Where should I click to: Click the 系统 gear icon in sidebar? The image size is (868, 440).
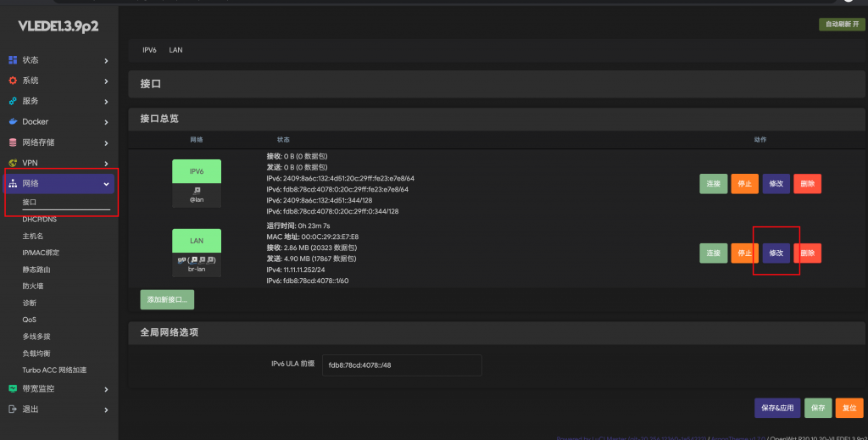point(13,81)
